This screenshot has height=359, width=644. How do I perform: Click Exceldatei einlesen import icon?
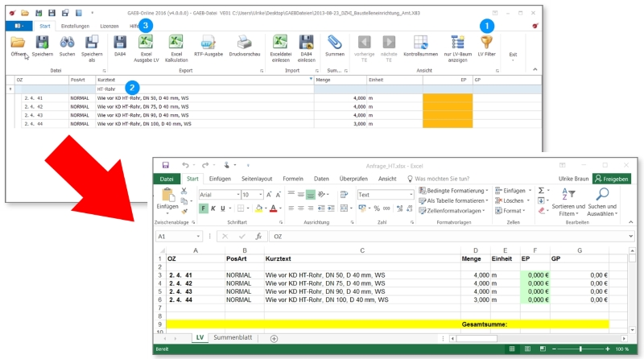281,43
